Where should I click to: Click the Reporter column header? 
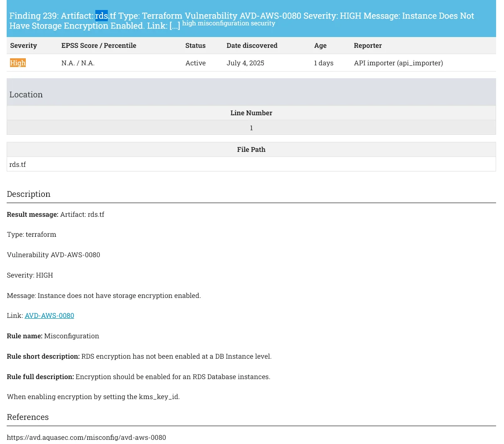pos(368,46)
